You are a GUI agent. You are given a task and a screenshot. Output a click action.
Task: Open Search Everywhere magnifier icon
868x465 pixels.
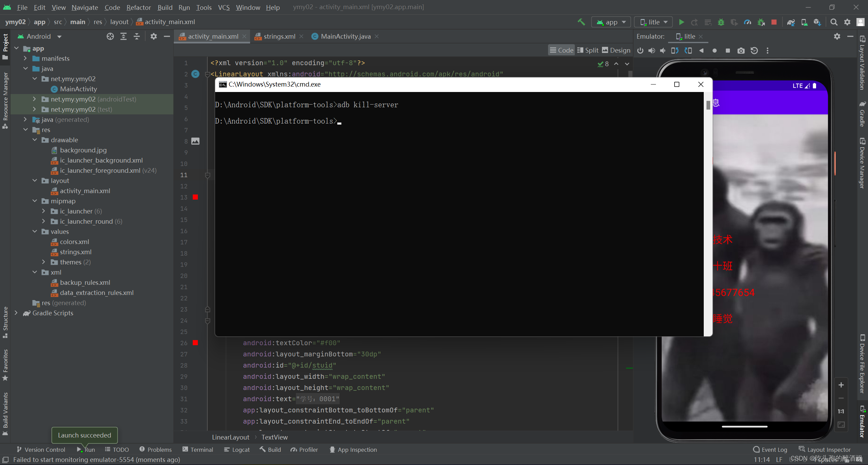click(834, 22)
